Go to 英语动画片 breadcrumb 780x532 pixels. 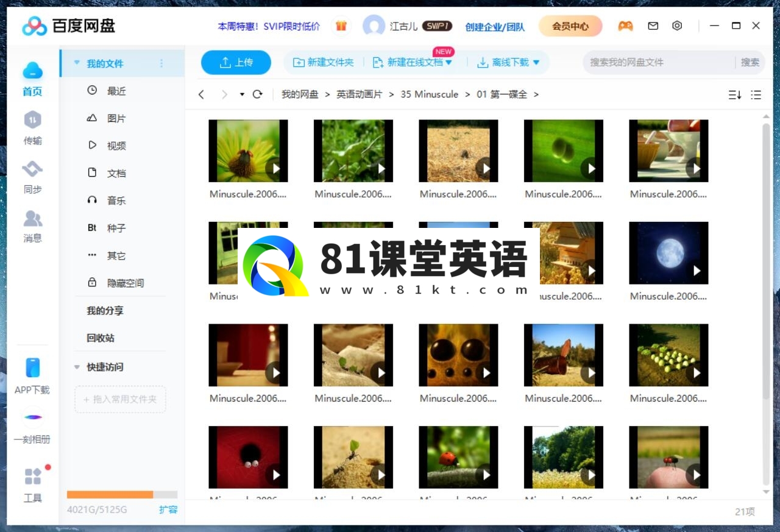[360, 94]
